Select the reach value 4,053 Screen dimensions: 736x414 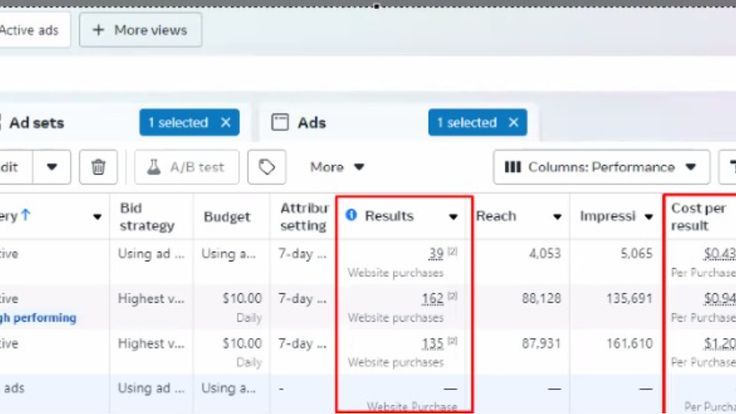click(x=544, y=253)
